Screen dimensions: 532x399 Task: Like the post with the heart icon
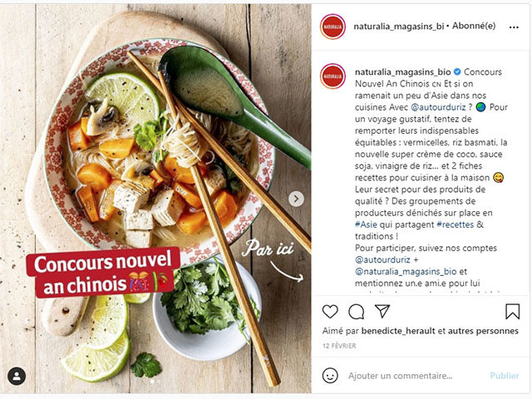pos(330,311)
